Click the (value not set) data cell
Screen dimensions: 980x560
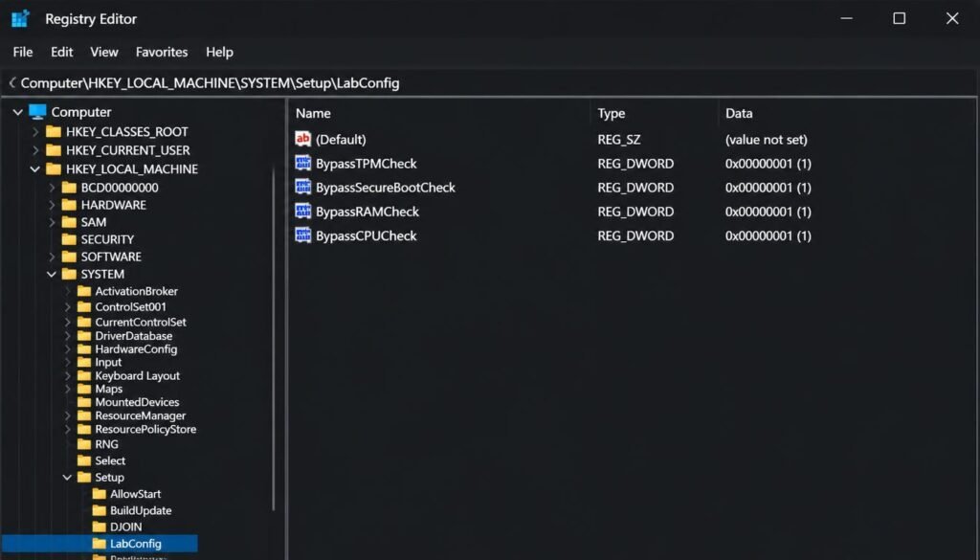tap(767, 140)
